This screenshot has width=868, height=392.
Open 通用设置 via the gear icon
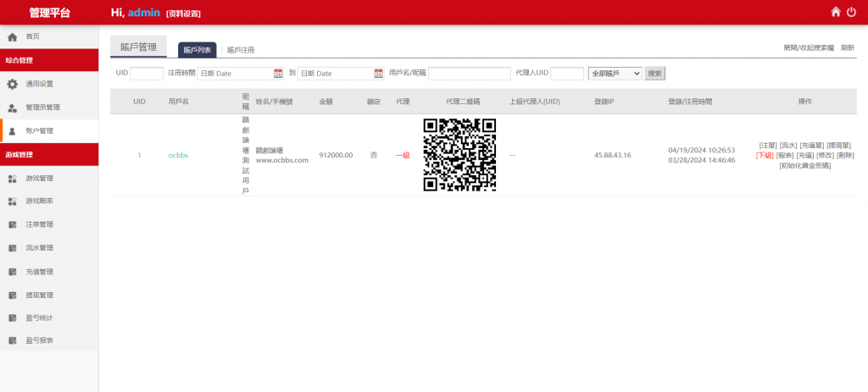click(x=12, y=84)
